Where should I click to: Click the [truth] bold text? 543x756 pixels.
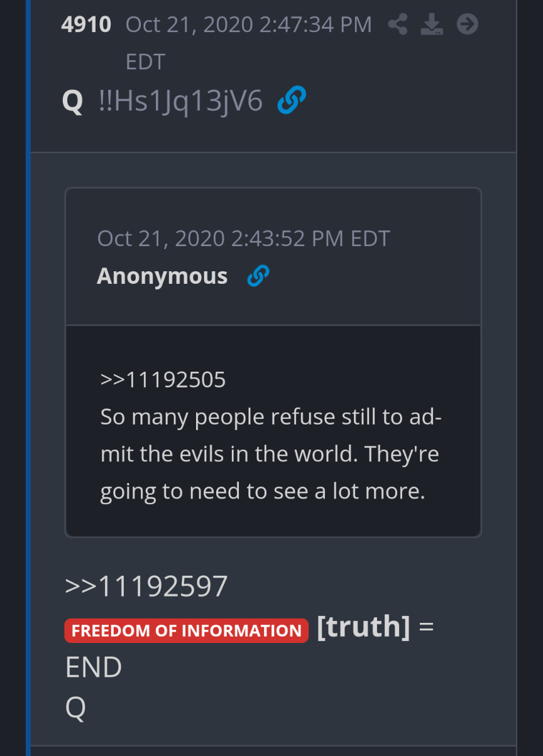click(363, 626)
